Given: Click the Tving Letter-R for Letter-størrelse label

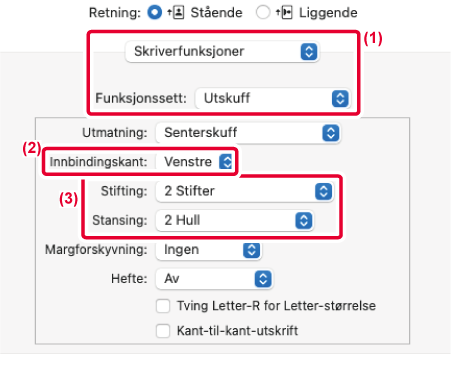Looking at the screenshot, I should coord(276,306).
